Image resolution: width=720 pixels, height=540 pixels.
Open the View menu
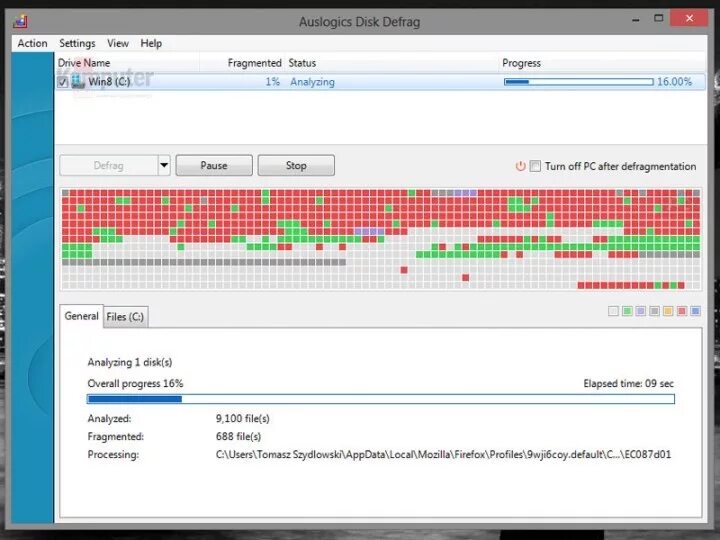pos(118,43)
